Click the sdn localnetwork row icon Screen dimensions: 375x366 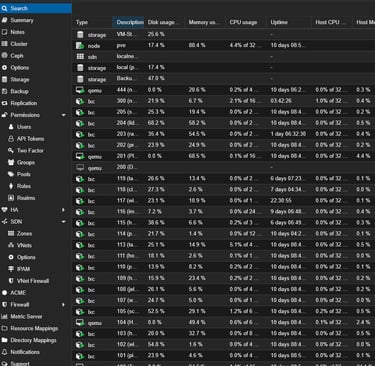[x=80, y=57]
